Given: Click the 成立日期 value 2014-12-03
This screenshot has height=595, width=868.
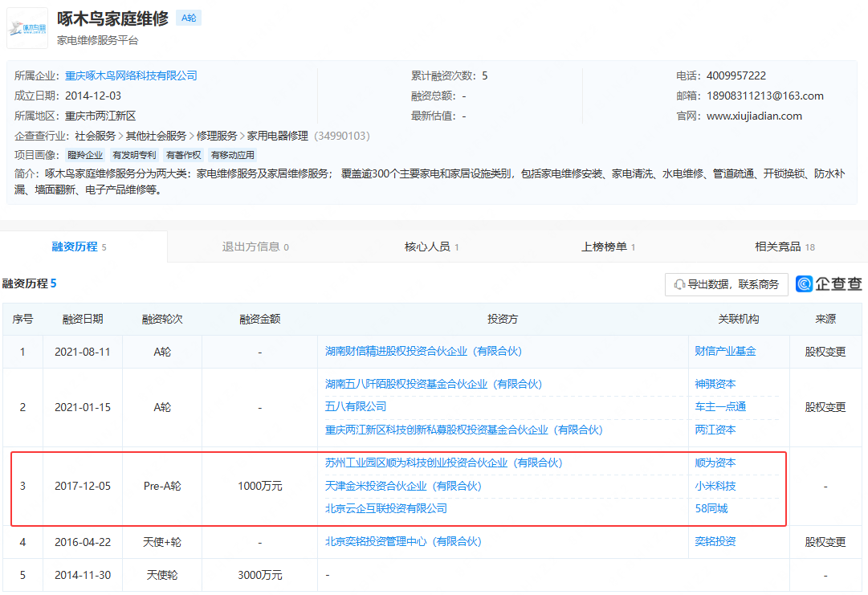Looking at the screenshot, I should point(93,96).
